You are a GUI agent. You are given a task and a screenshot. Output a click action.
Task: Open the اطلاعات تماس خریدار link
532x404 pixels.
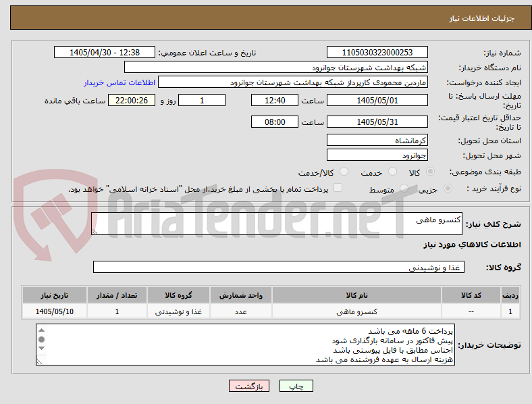[x=119, y=82]
